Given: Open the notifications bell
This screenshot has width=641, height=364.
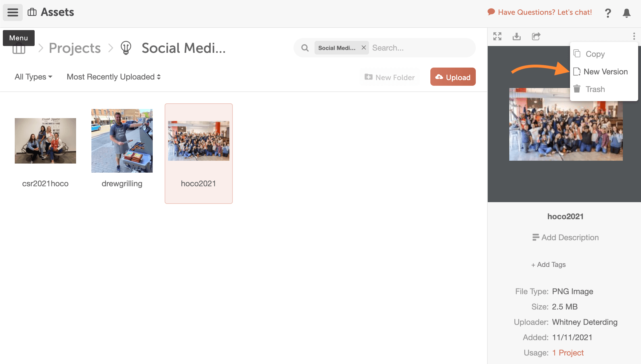Looking at the screenshot, I should click(627, 13).
